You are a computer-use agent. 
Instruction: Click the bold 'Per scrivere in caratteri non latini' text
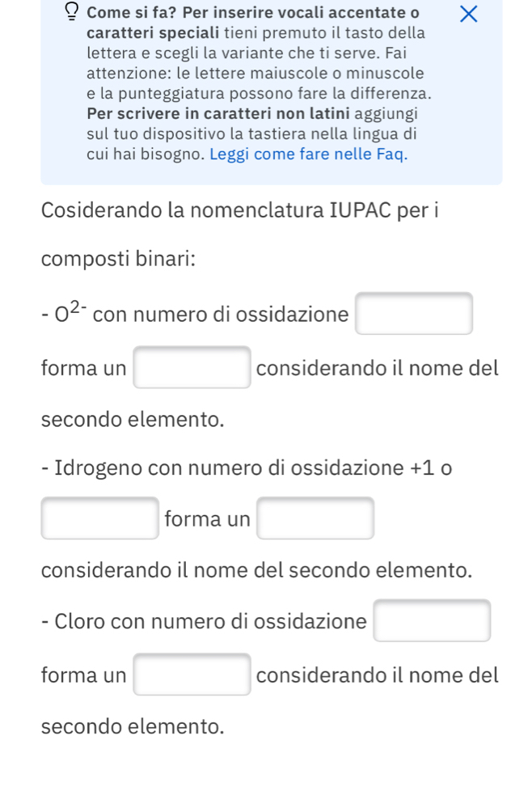coord(218,113)
